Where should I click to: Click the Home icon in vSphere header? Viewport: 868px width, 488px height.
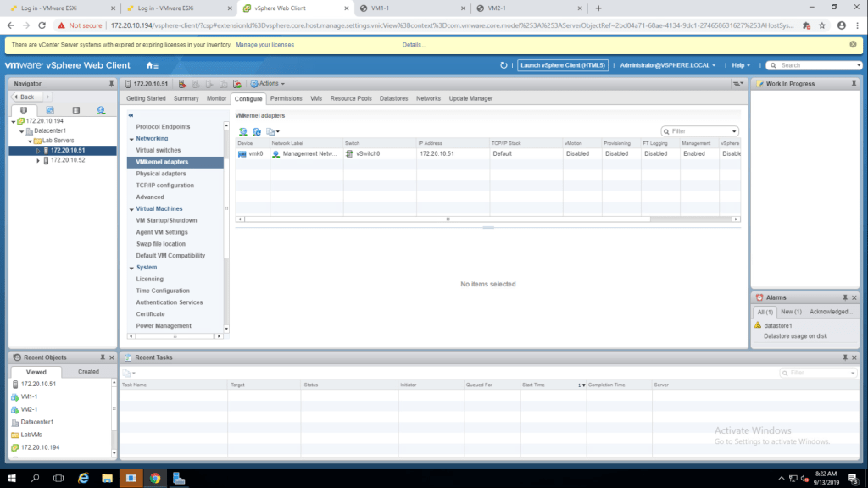pos(152,65)
